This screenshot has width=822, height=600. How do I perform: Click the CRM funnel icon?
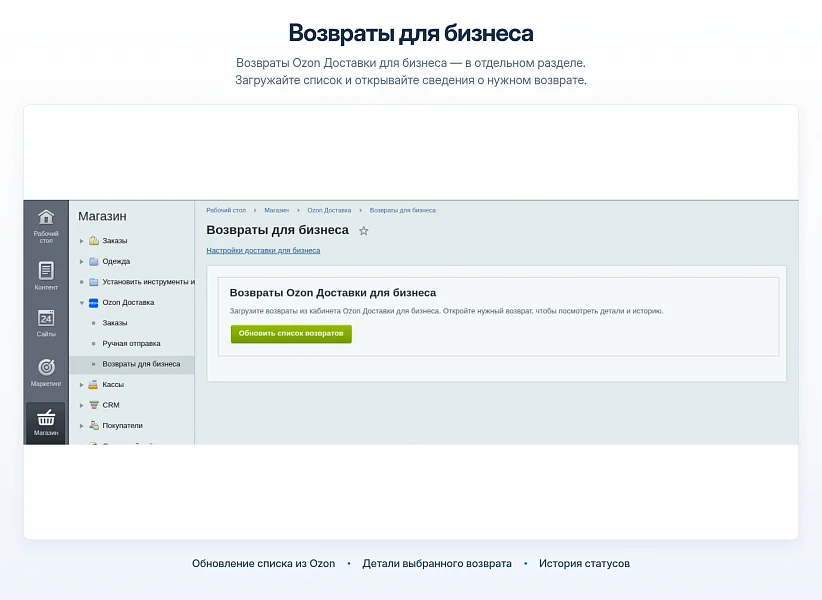point(94,405)
